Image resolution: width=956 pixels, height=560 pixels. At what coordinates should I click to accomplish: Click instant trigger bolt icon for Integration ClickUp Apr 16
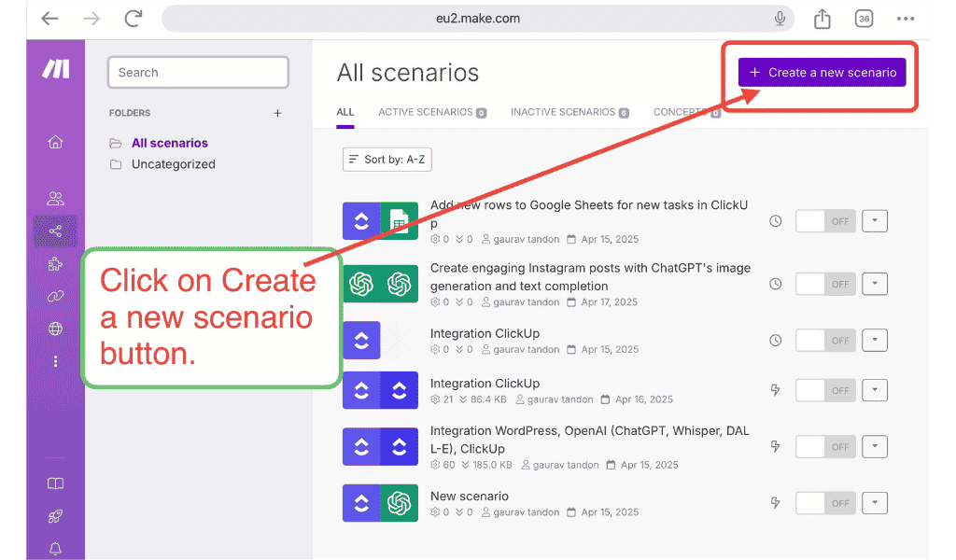pyautogui.click(x=776, y=390)
